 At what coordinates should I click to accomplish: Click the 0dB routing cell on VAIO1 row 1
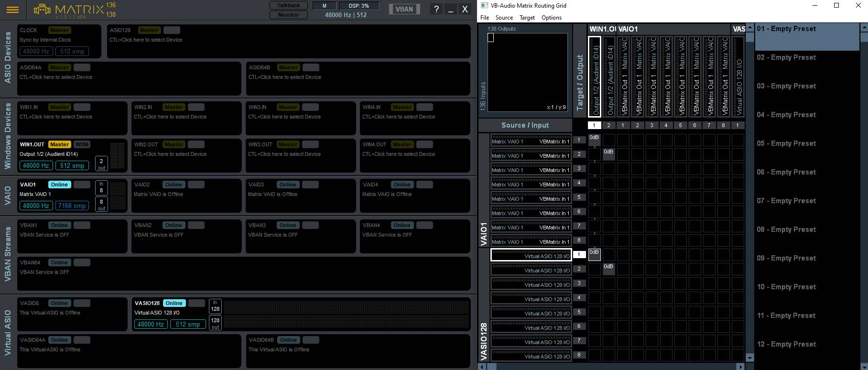[594, 140]
